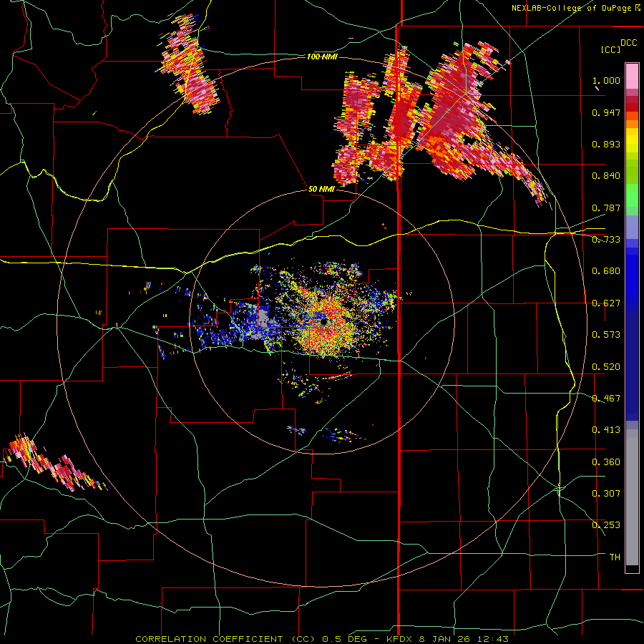
Task: Click the 0.573 color scale value
Action: [x=606, y=335]
